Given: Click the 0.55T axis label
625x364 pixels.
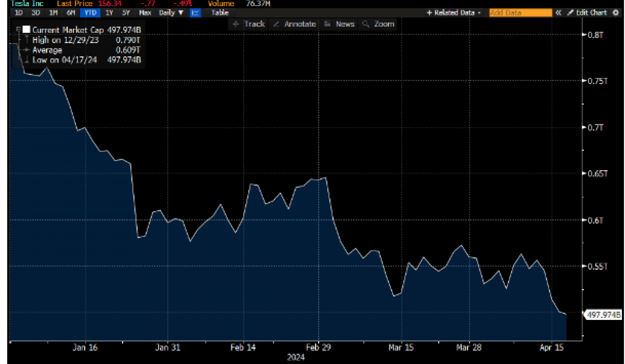Looking at the screenshot, I should coord(597,267).
